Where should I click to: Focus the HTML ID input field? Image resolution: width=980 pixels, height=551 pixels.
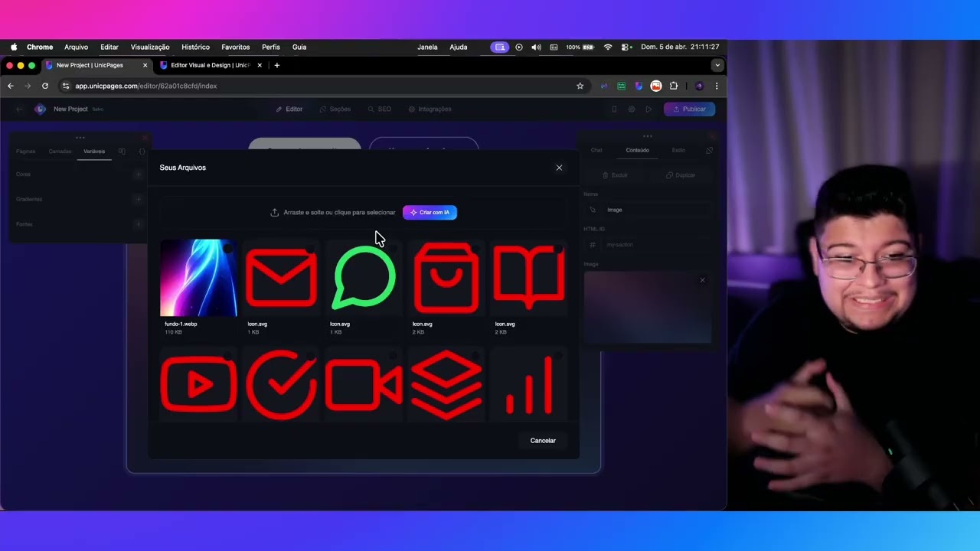click(648, 245)
